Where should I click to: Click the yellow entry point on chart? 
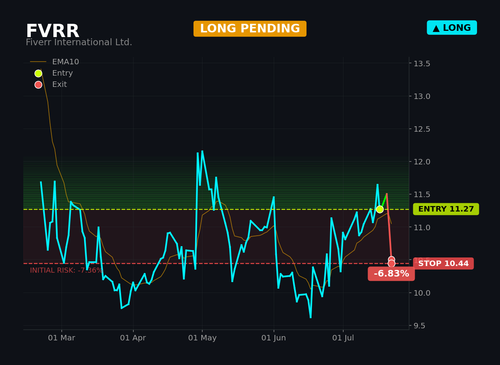point(380,209)
